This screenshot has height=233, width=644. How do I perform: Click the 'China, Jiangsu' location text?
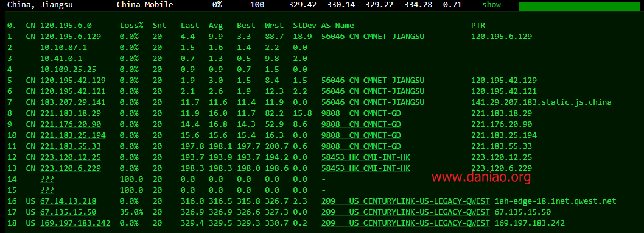pos(40,5)
